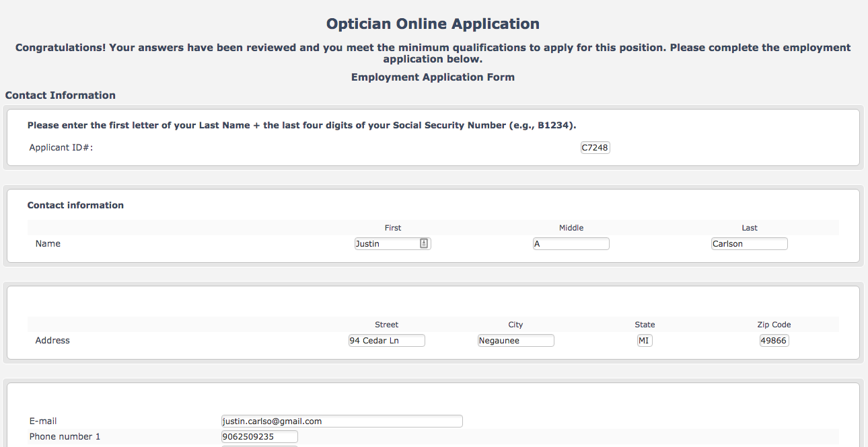Click the "E-mail" field label
This screenshot has width=868, height=447.
click(43, 421)
